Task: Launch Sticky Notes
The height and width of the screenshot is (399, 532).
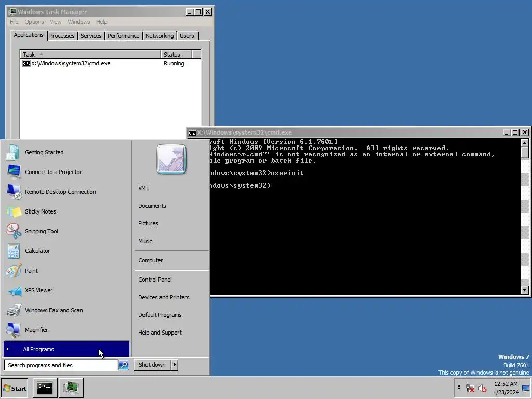Action: pos(66,211)
